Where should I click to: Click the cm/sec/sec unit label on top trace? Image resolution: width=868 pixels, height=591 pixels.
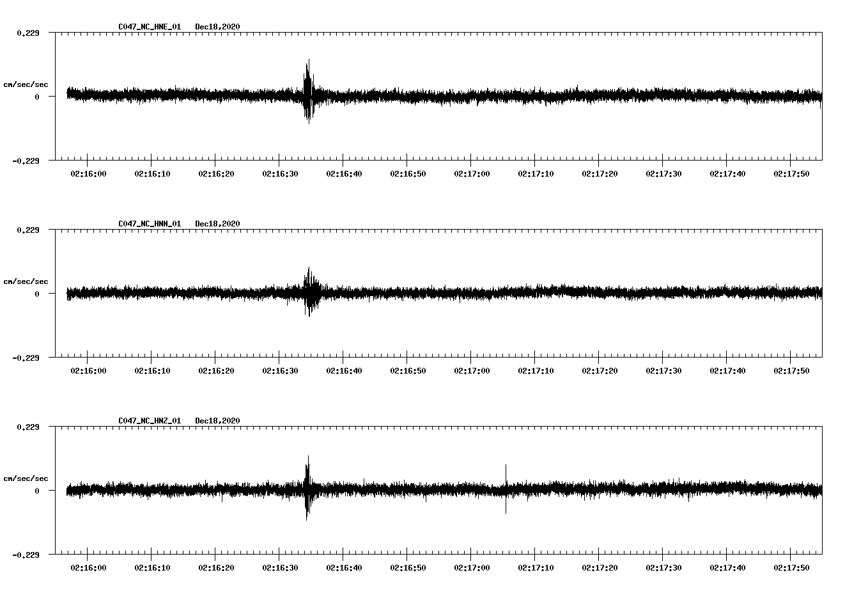[27, 84]
